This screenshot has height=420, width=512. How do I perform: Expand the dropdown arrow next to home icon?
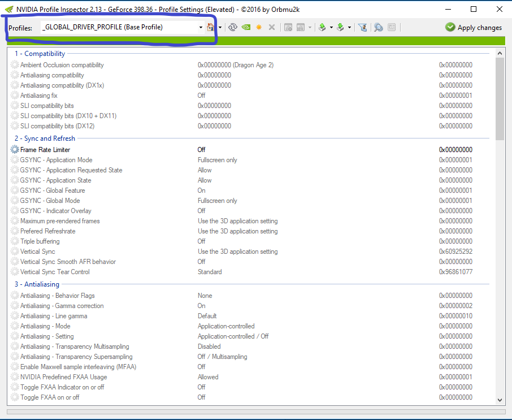tap(220, 28)
